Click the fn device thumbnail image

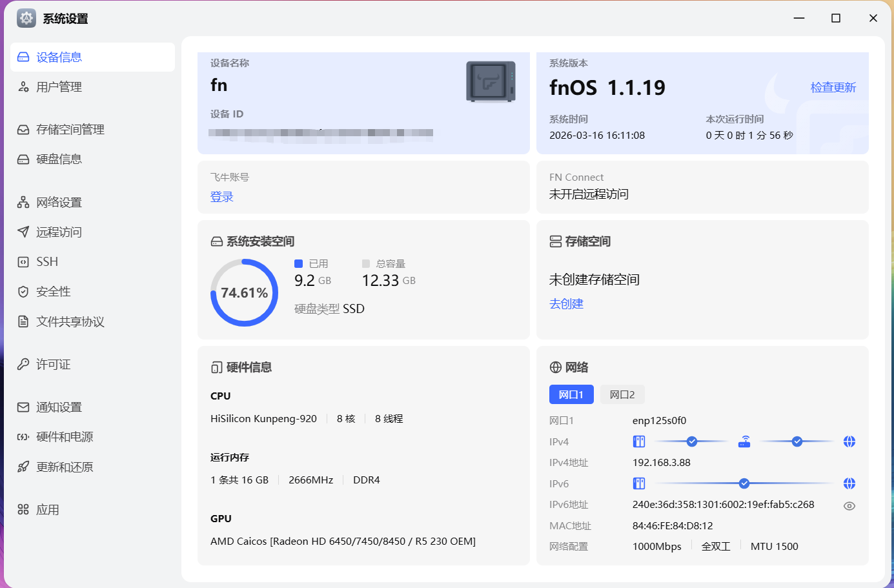pyautogui.click(x=491, y=82)
